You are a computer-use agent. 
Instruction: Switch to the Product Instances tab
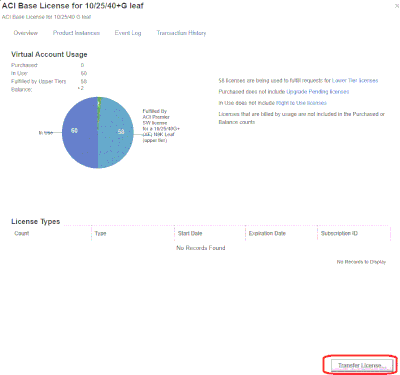(76, 33)
